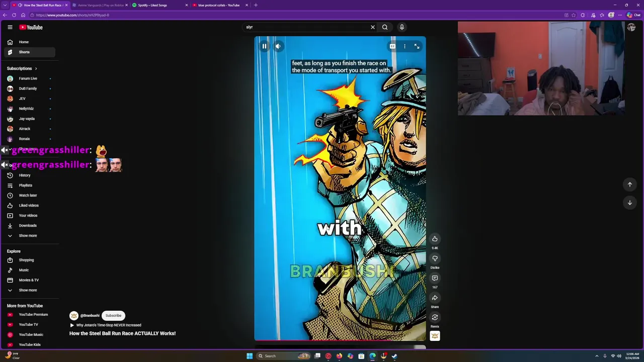
Task: Open the Short's three-dot options menu
Action: [405, 46]
